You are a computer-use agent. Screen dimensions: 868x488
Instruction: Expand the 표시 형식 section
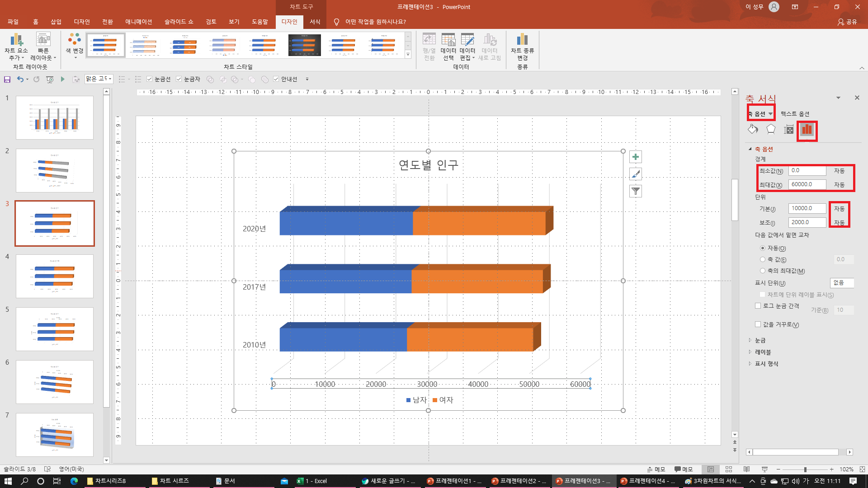point(766,364)
